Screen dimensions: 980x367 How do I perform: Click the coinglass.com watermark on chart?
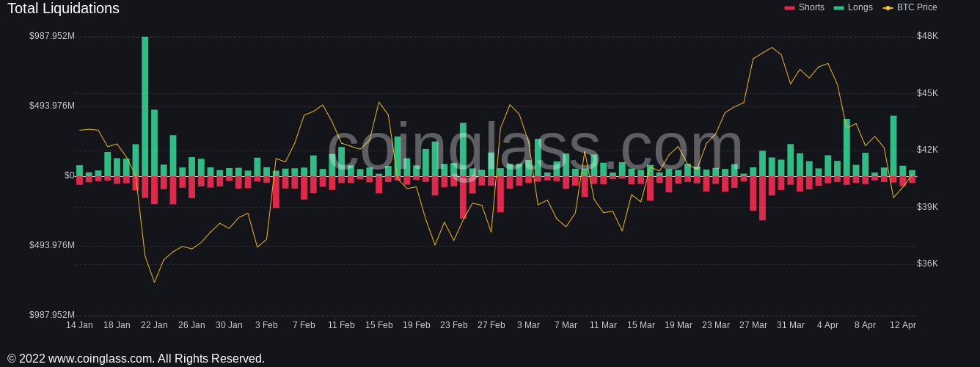point(535,147)
